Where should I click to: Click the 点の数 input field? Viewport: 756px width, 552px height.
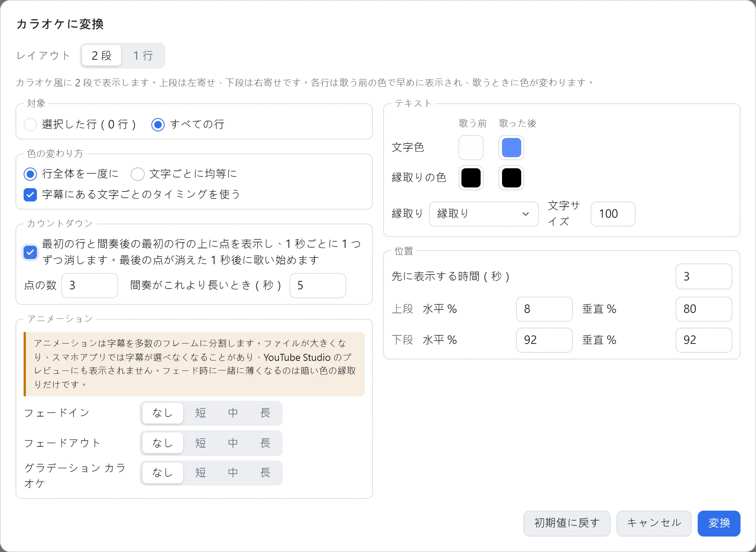coord(90,285)
